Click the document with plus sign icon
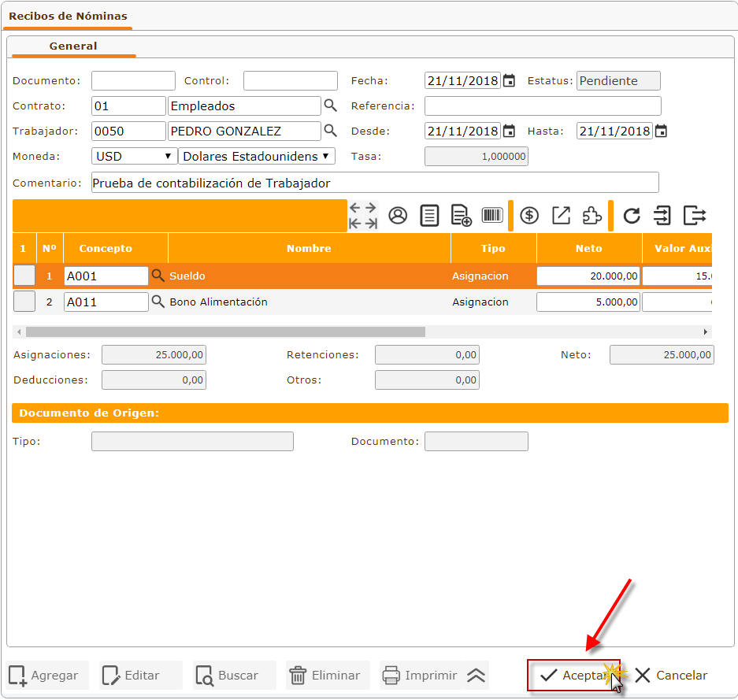Viewport: 738px width, 700px height. click(x=461, y=216)
